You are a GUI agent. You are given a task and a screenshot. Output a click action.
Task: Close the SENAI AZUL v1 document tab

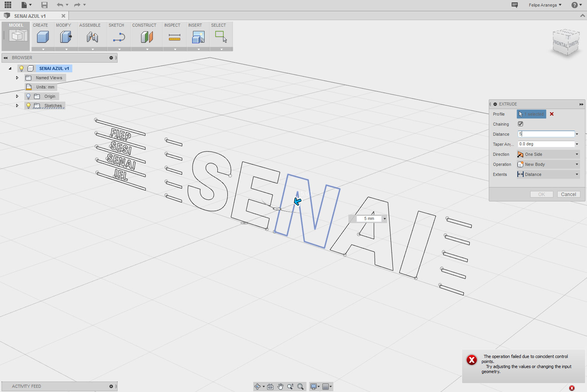point(63,16)
